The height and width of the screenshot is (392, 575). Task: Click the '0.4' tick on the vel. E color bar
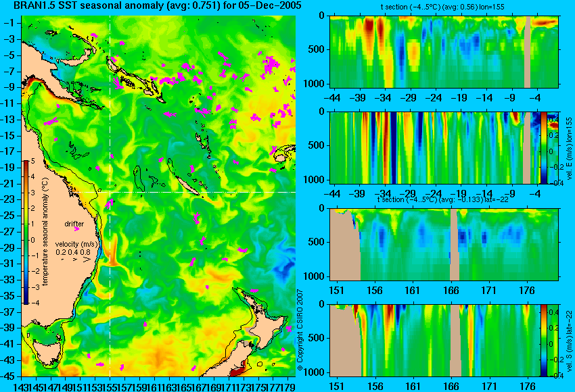click(553, 120)
